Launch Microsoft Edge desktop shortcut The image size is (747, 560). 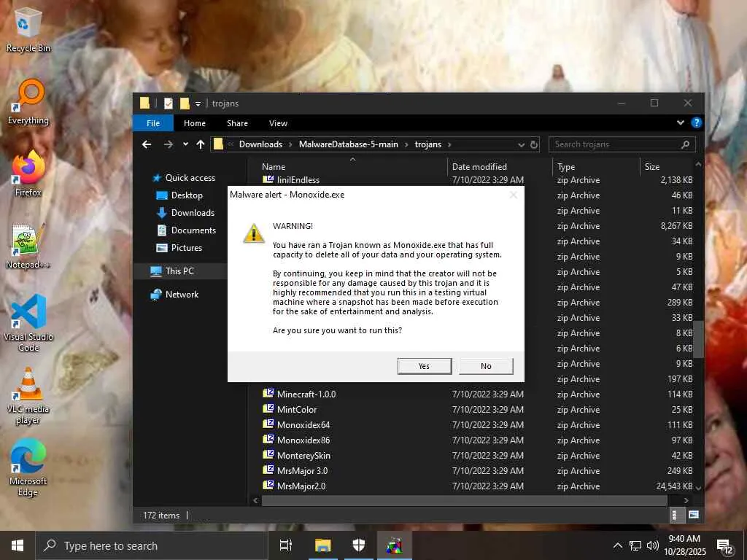click(x=28, y=467)
